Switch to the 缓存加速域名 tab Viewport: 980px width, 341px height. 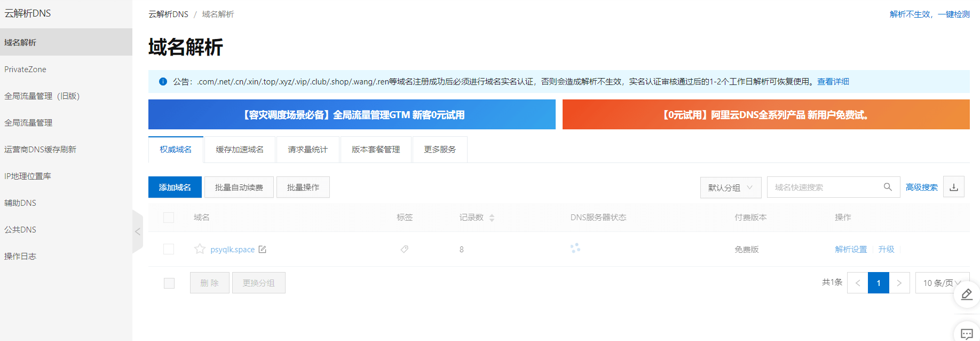240,150
